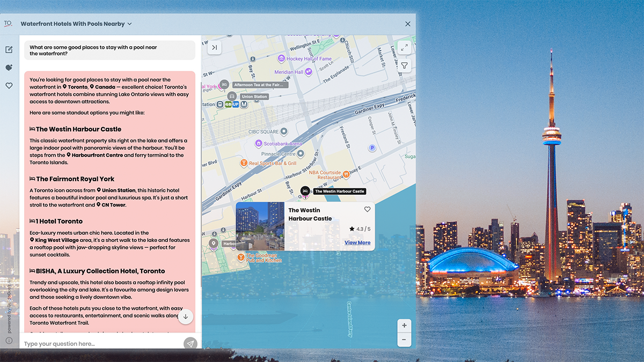Collapse the chat panel with the arrow-bar button
The height and width of the screenshot is (362, 644).
214,48
